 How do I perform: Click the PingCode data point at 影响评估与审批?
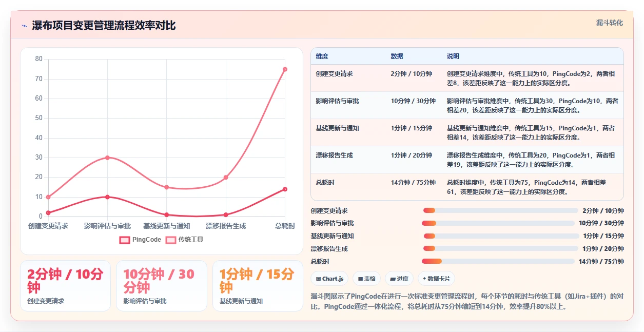(107, 197)
